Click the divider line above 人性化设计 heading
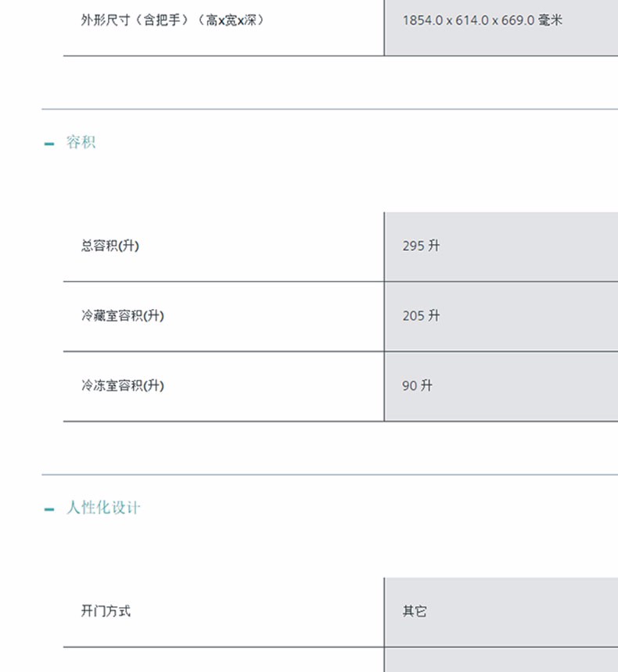Image resolution: width=618 pixels, height=672 pixels. pyautogui.click(x=329, y=474)
